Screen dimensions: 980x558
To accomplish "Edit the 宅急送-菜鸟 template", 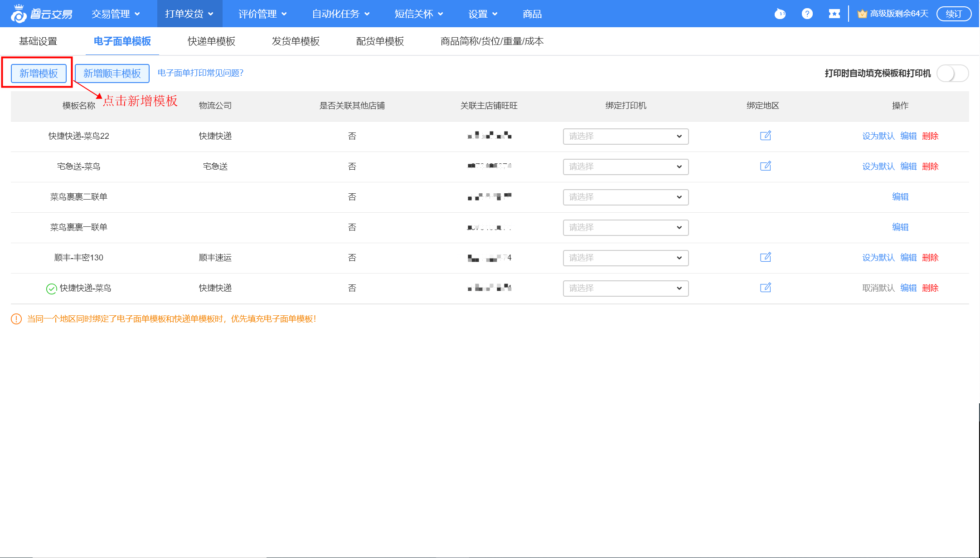I will click(x=908, y=166).
